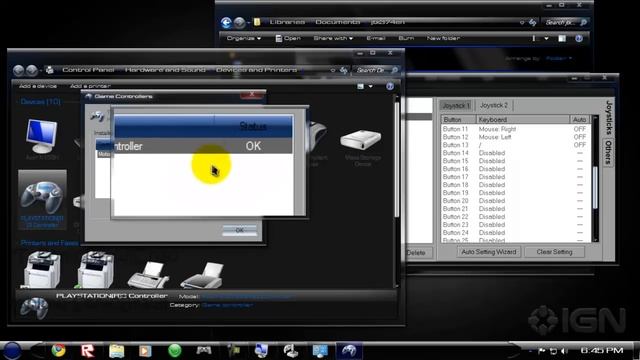Select the Button 12 Mouse: Left row
The height and width of the screenshot is (360, 640).
click(516, 137)
